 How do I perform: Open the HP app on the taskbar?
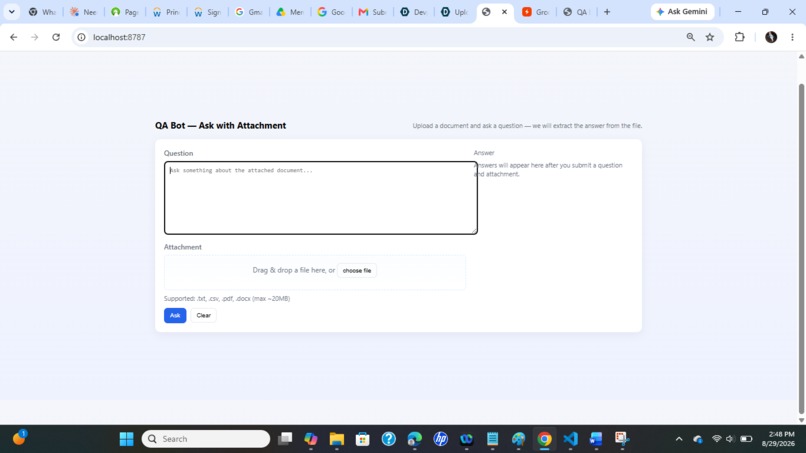click(441, 439)
